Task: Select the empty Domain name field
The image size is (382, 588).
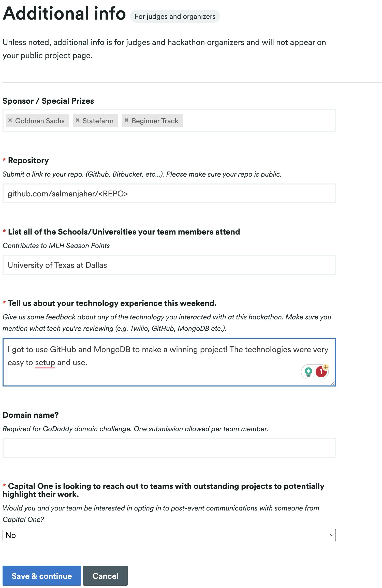Action: point(169,448)
